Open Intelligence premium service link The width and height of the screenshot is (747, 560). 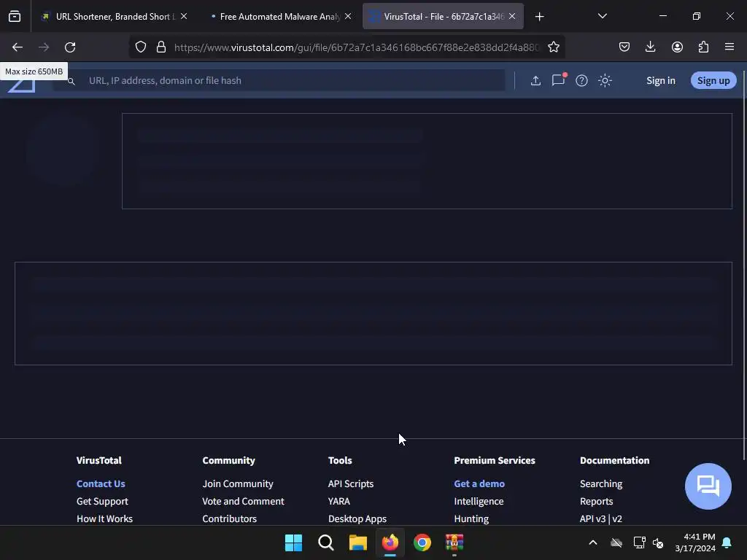click(x=479, y=501)
